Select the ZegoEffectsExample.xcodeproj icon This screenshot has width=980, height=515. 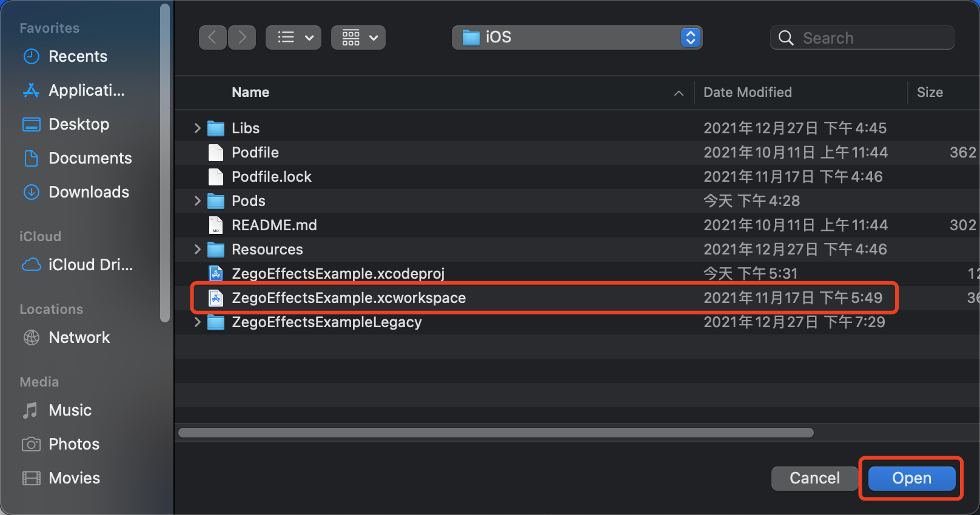216,273
